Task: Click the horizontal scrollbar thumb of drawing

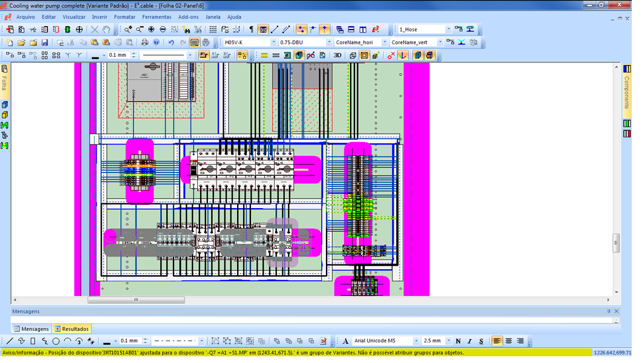Action: [136, 300]
